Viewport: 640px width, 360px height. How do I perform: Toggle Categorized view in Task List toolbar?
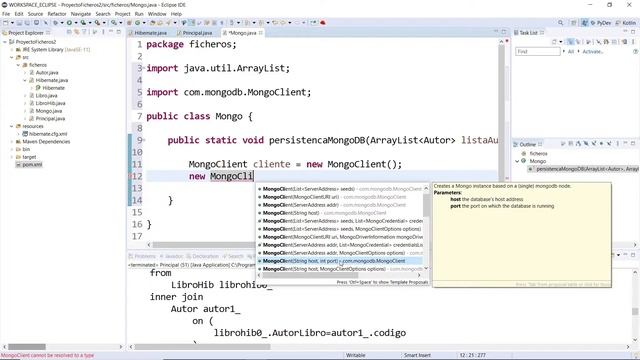571,42
